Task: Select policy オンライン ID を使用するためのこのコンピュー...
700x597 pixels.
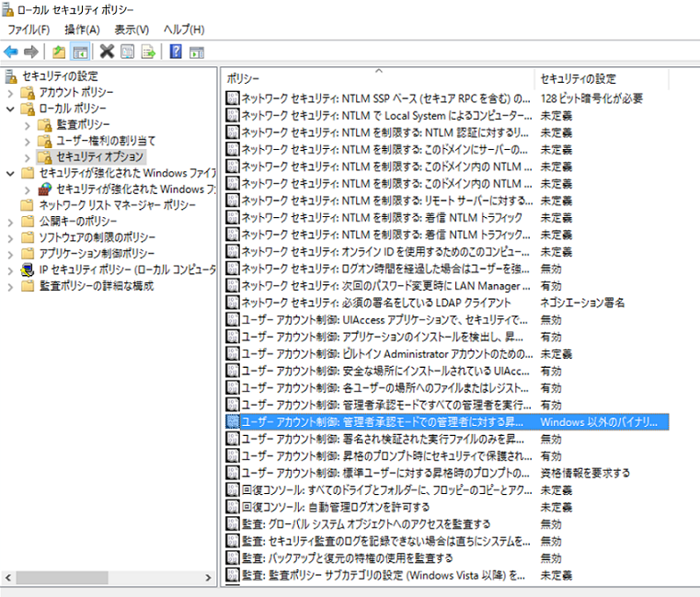Action: (x=385, y=251)
